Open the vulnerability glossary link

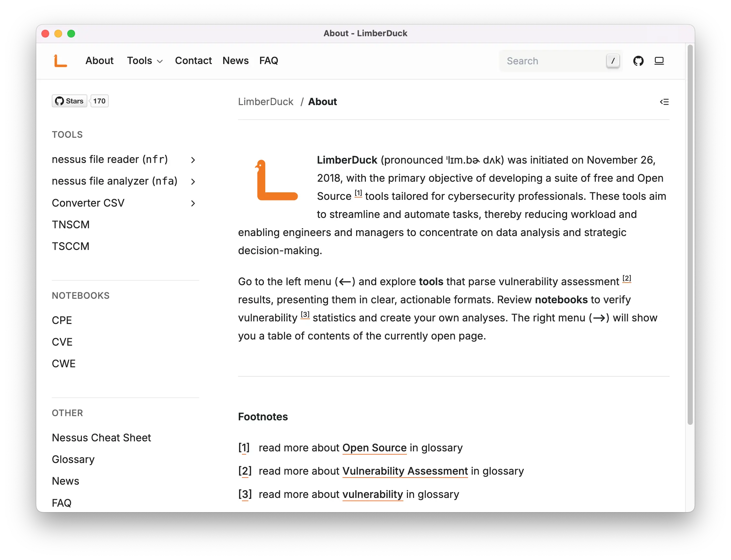tap(373, 494)
